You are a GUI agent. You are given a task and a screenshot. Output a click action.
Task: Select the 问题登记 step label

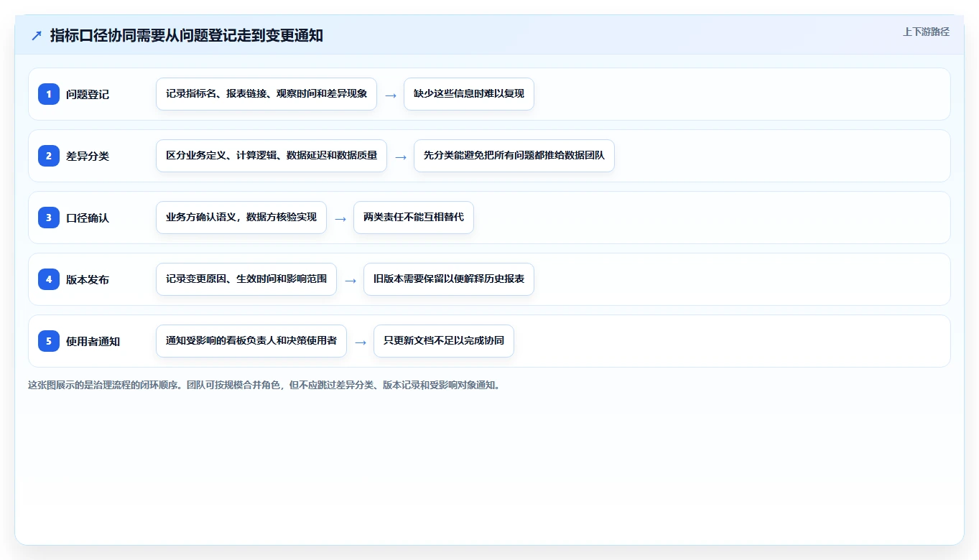click(x=88, y=94)
